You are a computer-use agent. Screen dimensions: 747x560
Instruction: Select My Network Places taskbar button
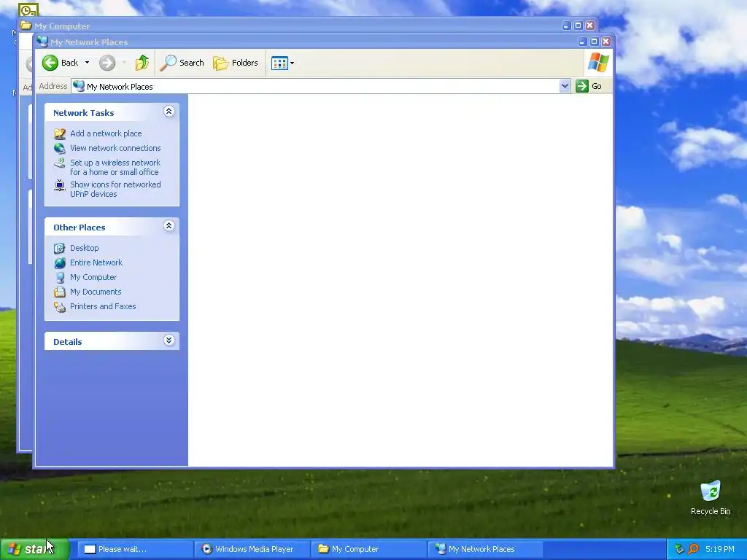click(x=485, y=549)
